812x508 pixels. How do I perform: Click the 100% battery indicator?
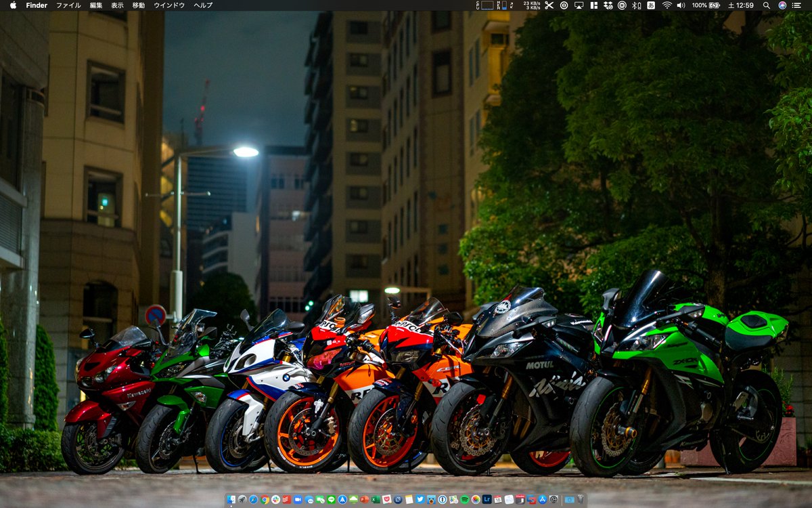(706, 5)
